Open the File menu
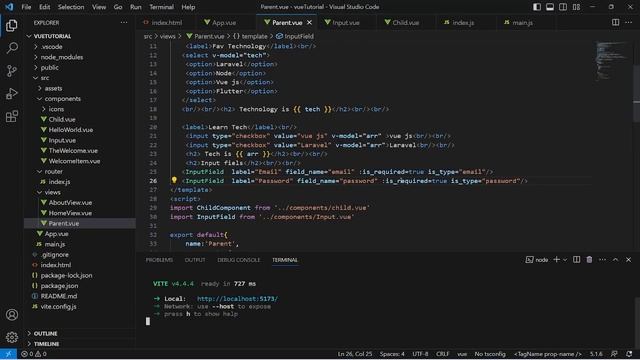 pyautogui.click(x=26, y=7)
